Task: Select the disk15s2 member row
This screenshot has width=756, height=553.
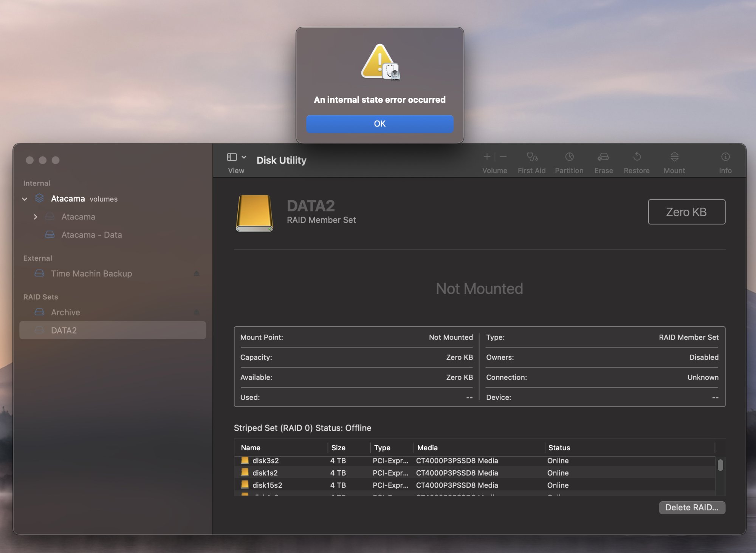Action: (475, 485)
